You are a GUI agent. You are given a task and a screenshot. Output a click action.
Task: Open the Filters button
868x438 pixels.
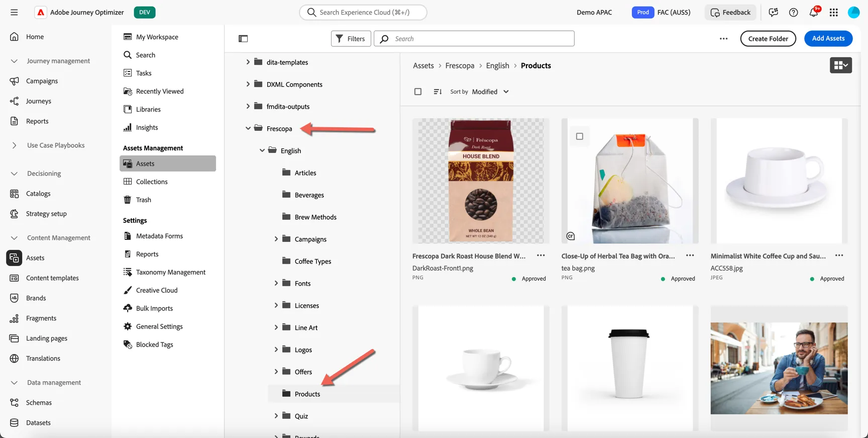351,39
